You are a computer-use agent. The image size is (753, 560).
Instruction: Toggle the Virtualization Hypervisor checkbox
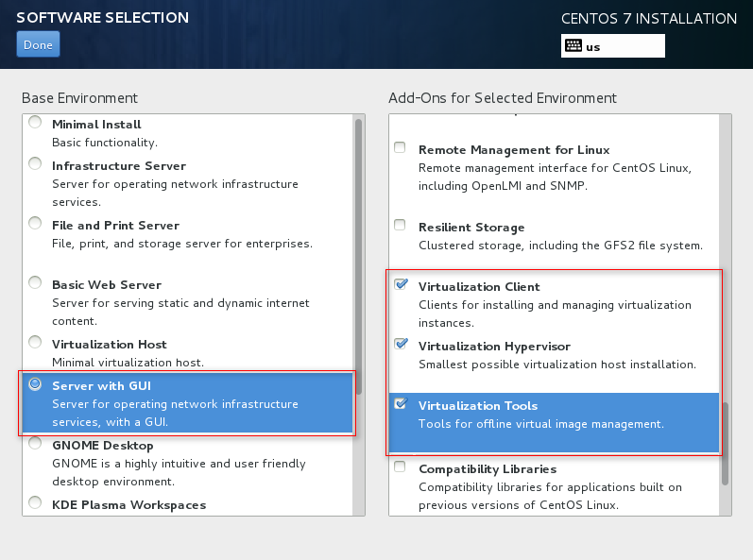pos(401,344)
